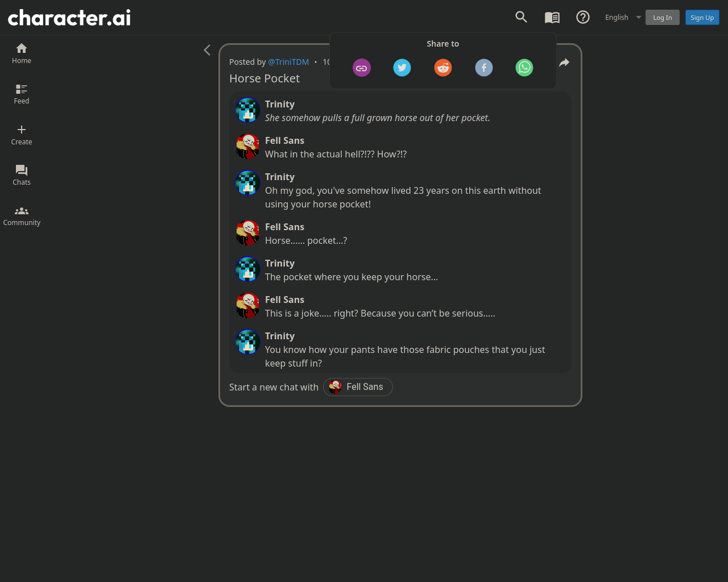Click Trinity avatar beside 'You know how your pants'
The height and width of the screenshot is (582, 728).
248,342
